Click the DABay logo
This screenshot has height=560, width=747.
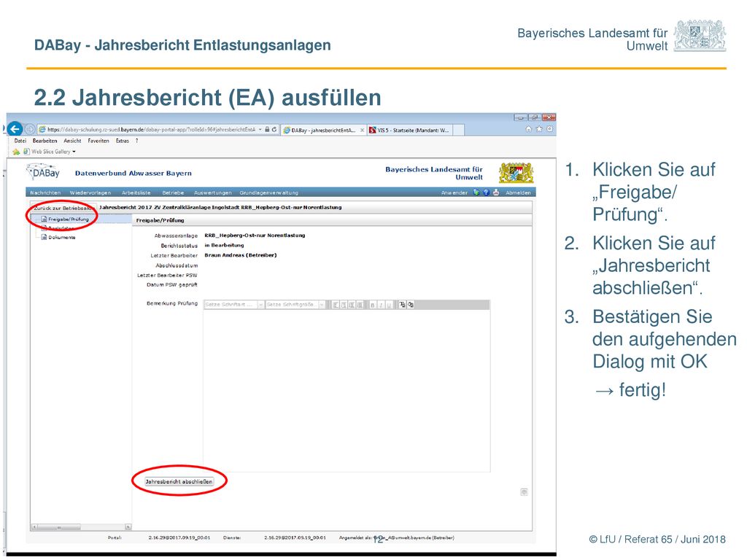click(x=43, y=172)
